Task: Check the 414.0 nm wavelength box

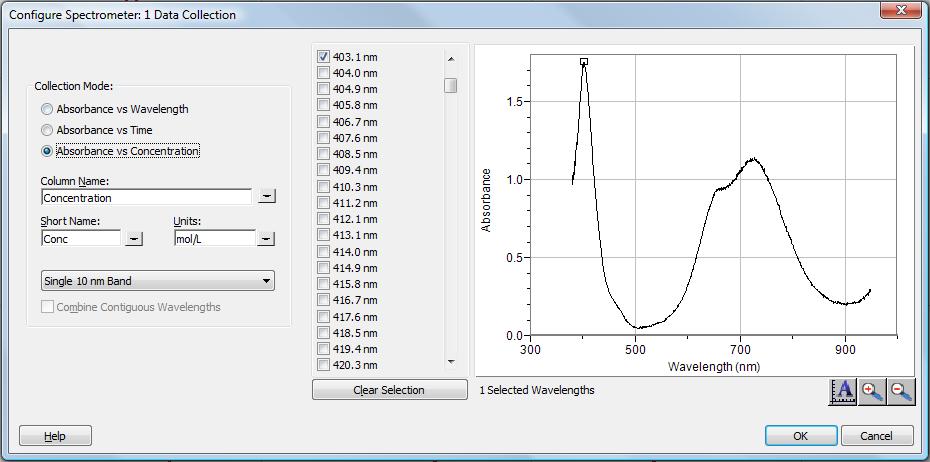Action: [323, 251]
